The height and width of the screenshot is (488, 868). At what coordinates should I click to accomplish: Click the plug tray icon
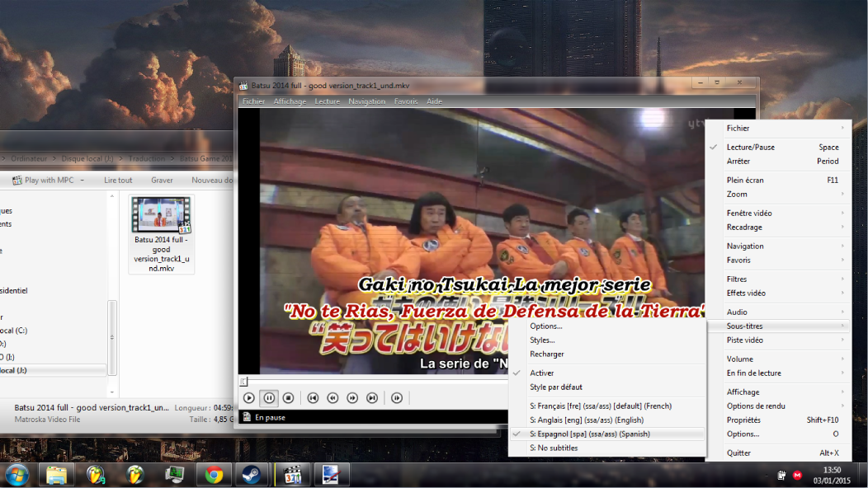[x=781, y=476]
